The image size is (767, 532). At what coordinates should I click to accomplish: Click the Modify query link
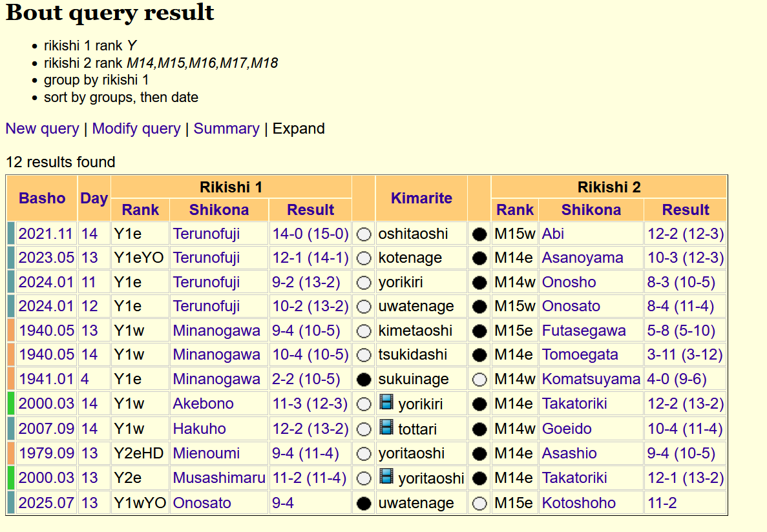tap(136, 128)
